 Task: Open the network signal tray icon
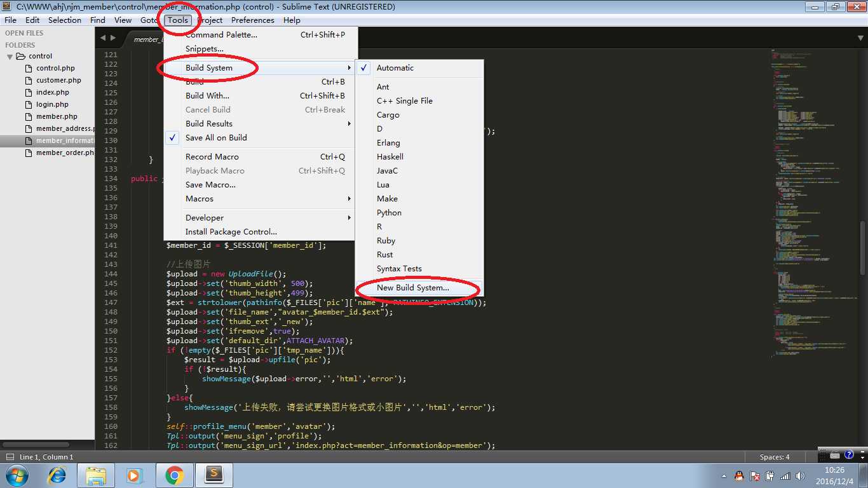(785, 475)
